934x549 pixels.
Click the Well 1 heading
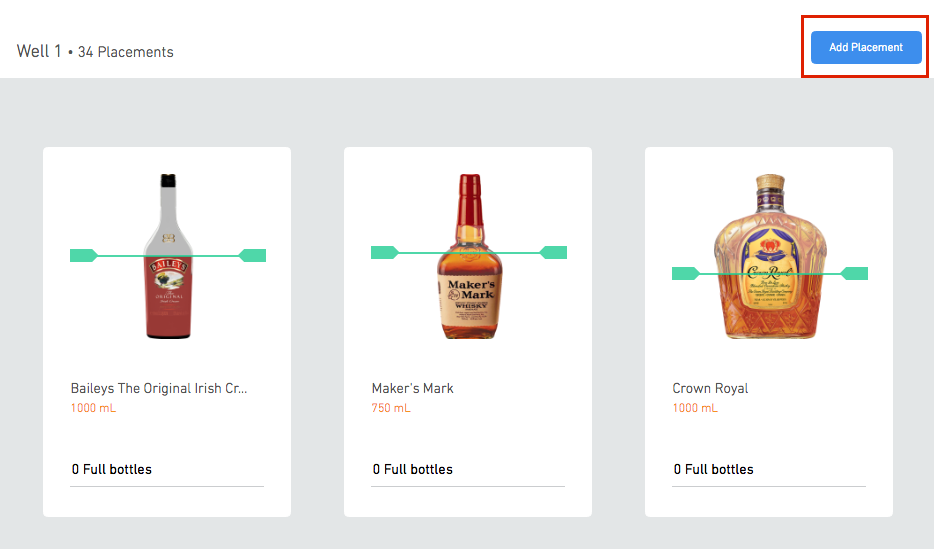tap(40, 51)
